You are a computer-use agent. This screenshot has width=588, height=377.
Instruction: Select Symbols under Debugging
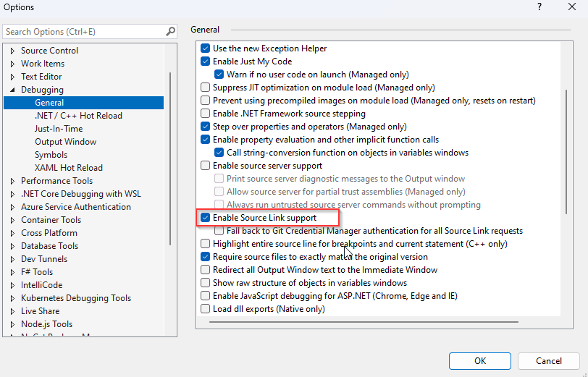coord(51,155)
